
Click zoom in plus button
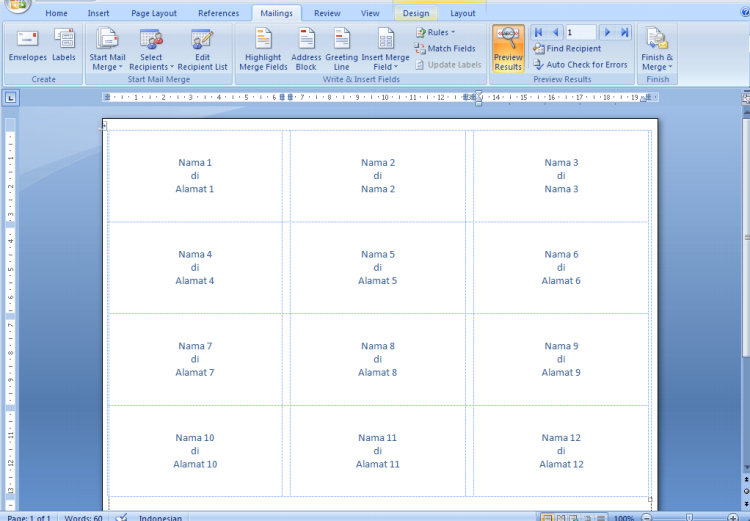pos(732,517)
